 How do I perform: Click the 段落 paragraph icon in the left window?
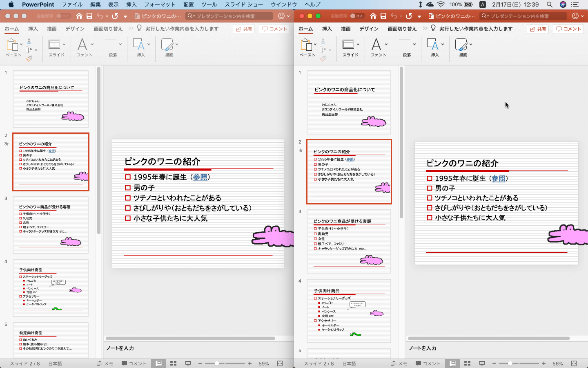(x=111, y=44)
